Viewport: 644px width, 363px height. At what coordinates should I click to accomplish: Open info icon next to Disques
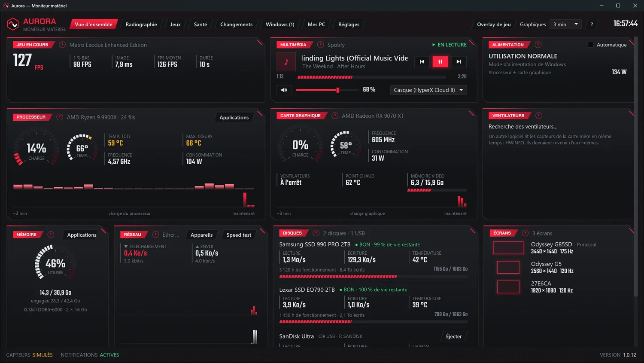click(x=316, y=233)
